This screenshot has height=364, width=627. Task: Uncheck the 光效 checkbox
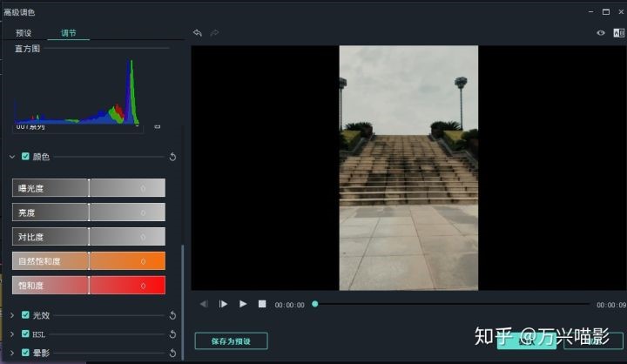click(25, 315)
